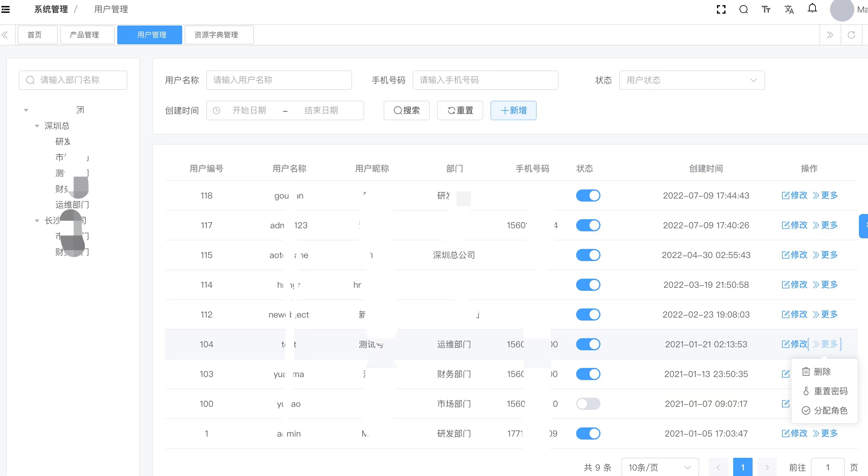Collapse the 长沙 branch tree node
Viewport: 868px width, 476px height.
[x=37, y=221]
